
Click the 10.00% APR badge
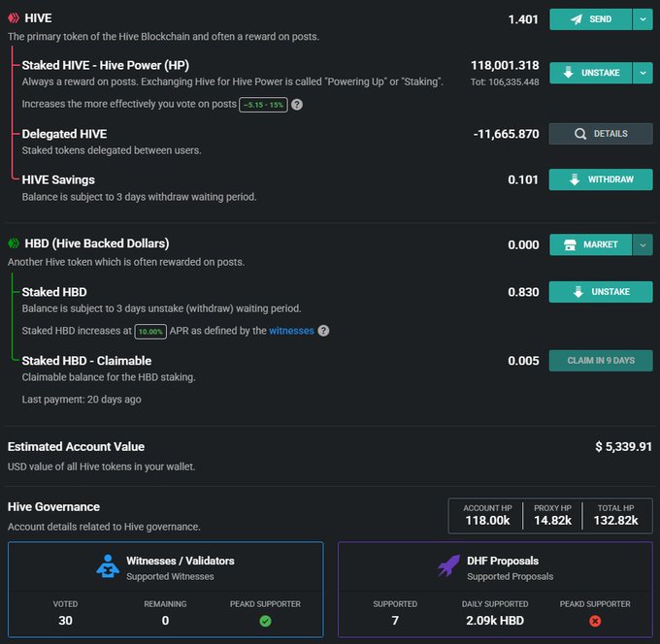point(150,332)
